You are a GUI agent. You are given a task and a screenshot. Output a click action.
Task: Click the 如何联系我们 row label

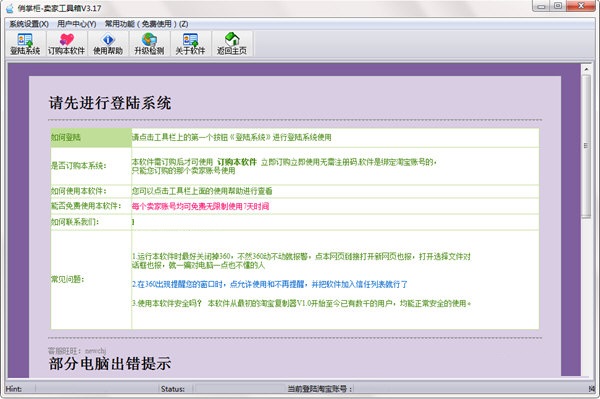tap(75, 222)
